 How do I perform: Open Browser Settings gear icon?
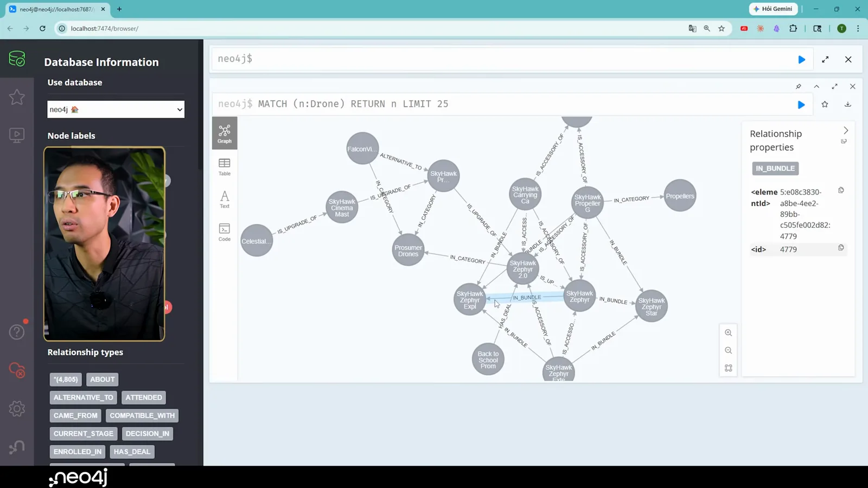[x=17, y=408]
